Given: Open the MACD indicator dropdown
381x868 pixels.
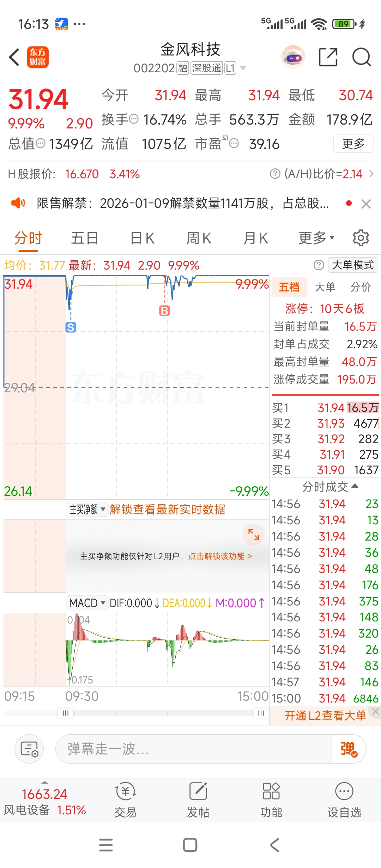Looking at the screenshot, I should pos(87,603).
